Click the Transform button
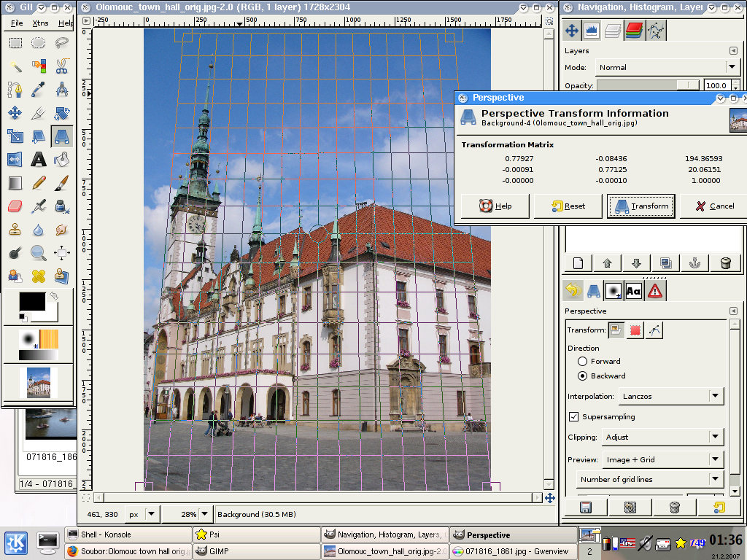This screenshot has width=747, height=560. tap(641, 206)
